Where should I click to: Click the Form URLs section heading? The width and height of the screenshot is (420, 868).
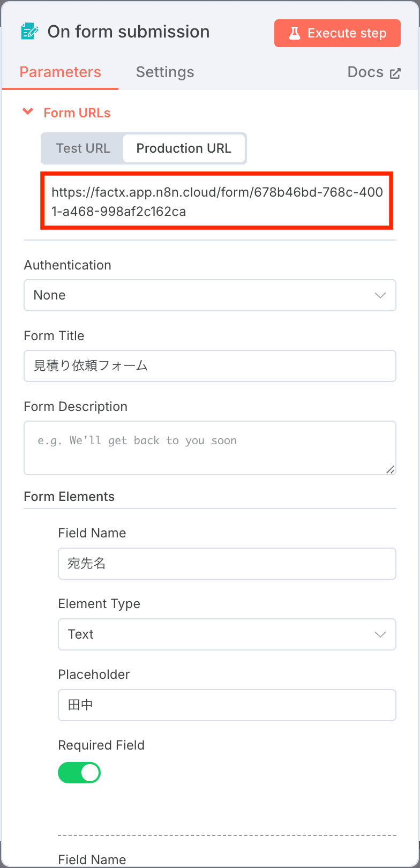pos(77,113)
